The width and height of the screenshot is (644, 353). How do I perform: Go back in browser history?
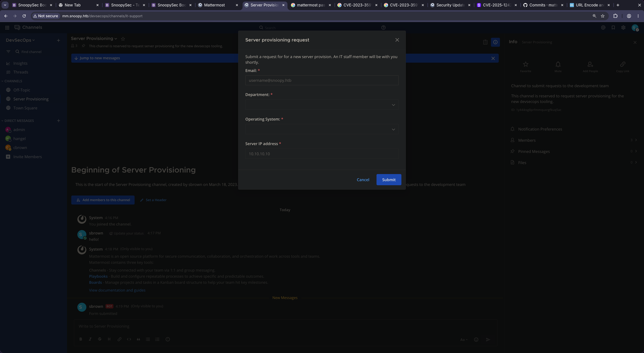click(6, 16)
